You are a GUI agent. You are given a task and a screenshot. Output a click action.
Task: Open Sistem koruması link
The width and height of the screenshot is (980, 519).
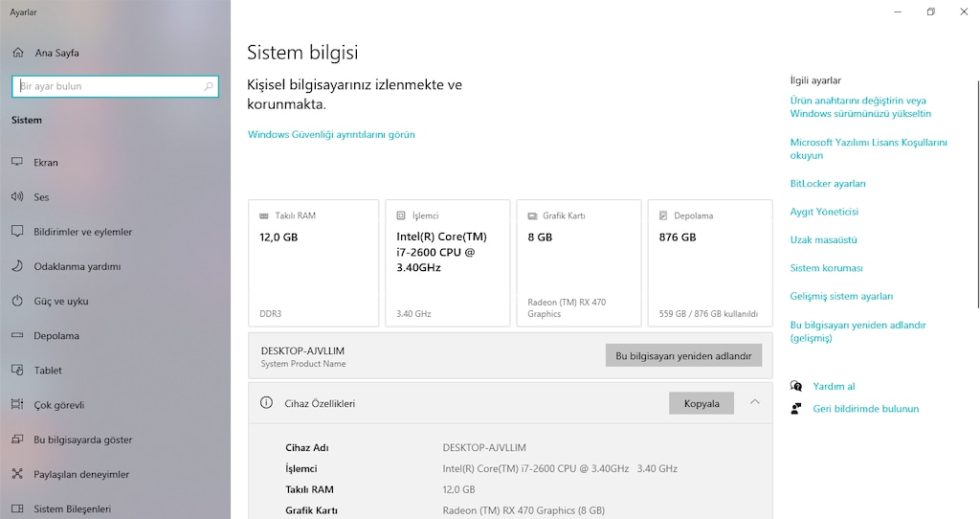826,267
